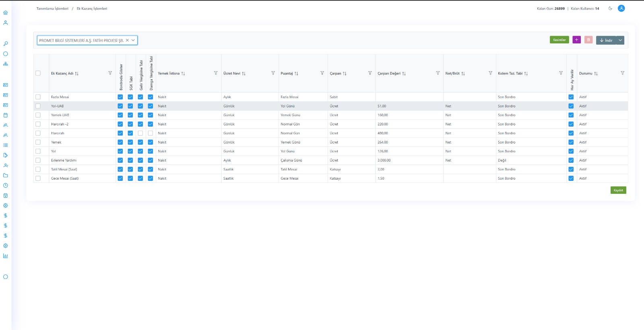Clear the selected company with X
The width and height of the screenshot is (644, 330).
click(127, 40)
